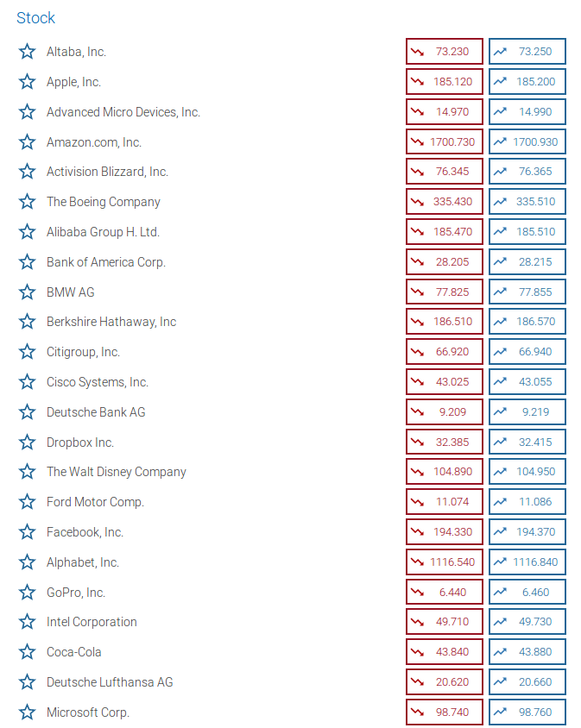The image size is (581, 728).
Task: Mark Coca-Cola as favorite with star
Action: pos(27,652)
